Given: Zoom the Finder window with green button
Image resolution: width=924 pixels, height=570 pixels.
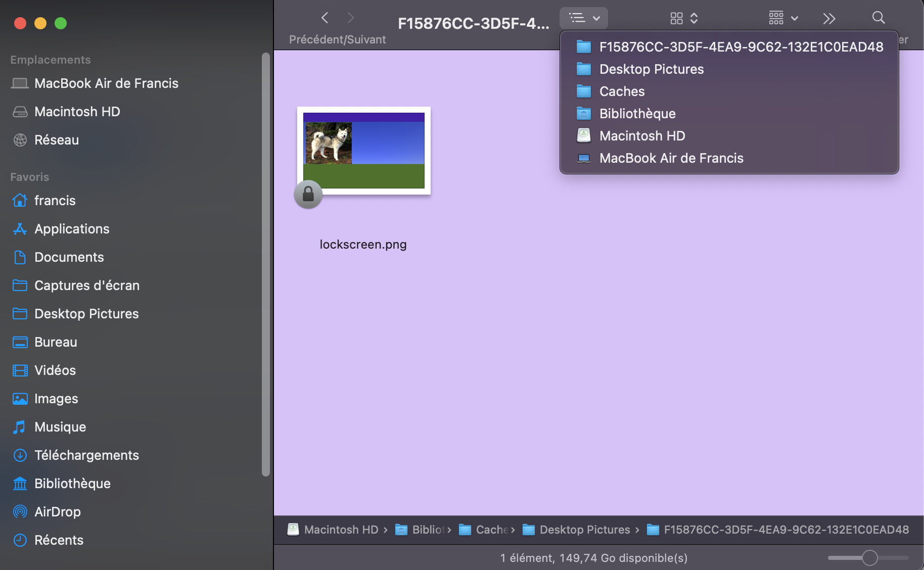Looking at the screenshot, I should click(61, 23).
